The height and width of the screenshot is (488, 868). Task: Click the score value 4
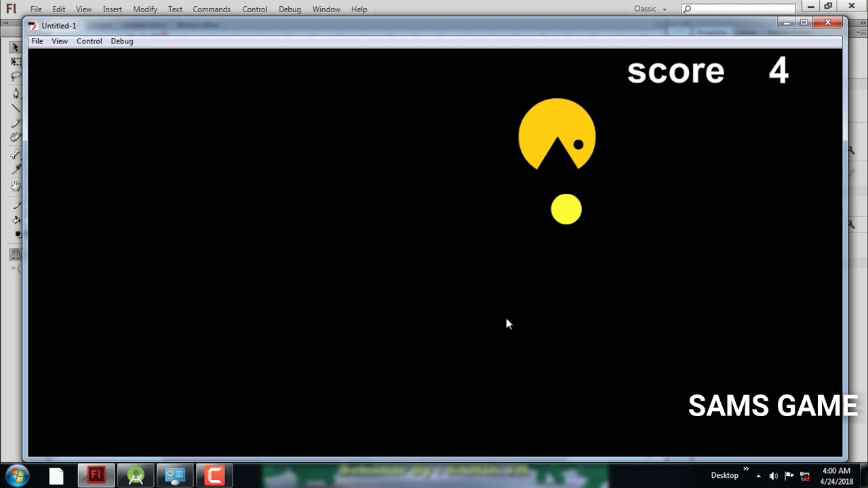(x=778, y=70)
